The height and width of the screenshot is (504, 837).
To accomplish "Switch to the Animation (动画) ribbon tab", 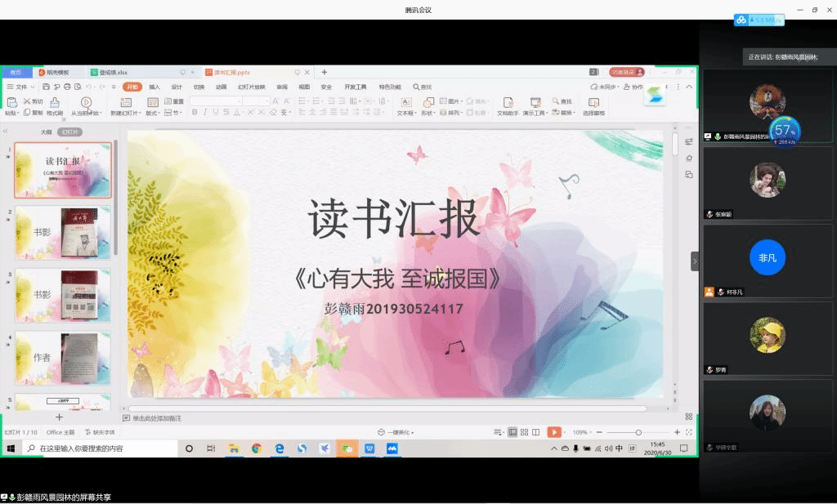I will 221,87.
